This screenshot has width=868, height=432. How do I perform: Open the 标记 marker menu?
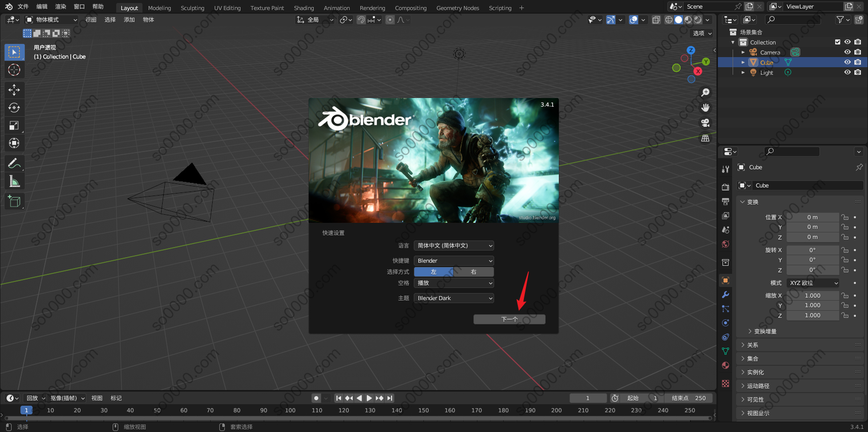point(116,398)
